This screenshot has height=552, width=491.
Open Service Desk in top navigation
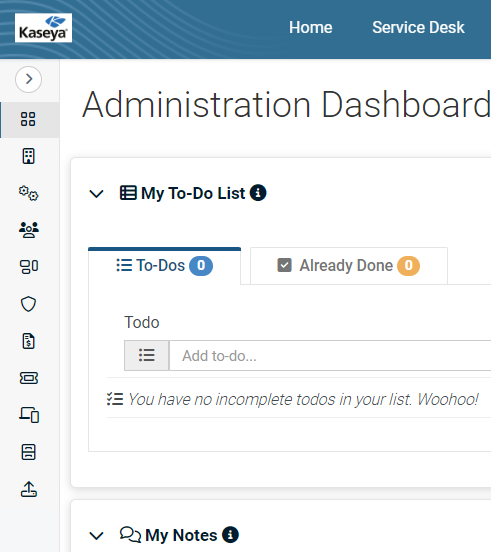418,27
